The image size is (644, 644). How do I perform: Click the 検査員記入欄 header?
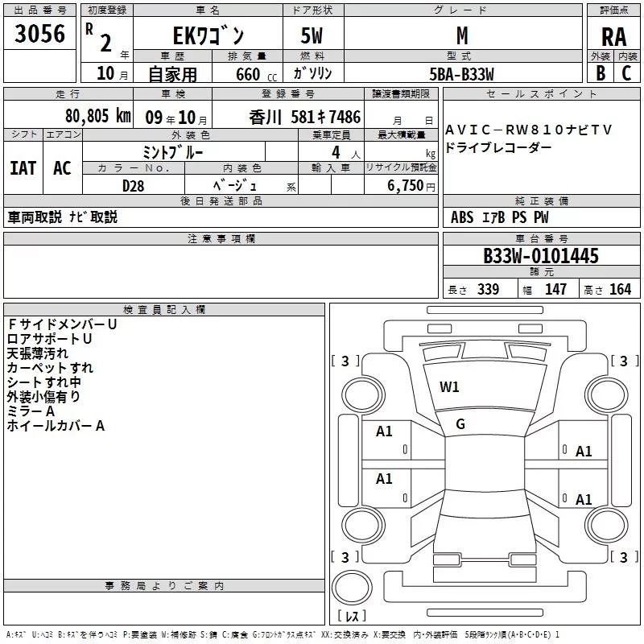click(164, 309)
